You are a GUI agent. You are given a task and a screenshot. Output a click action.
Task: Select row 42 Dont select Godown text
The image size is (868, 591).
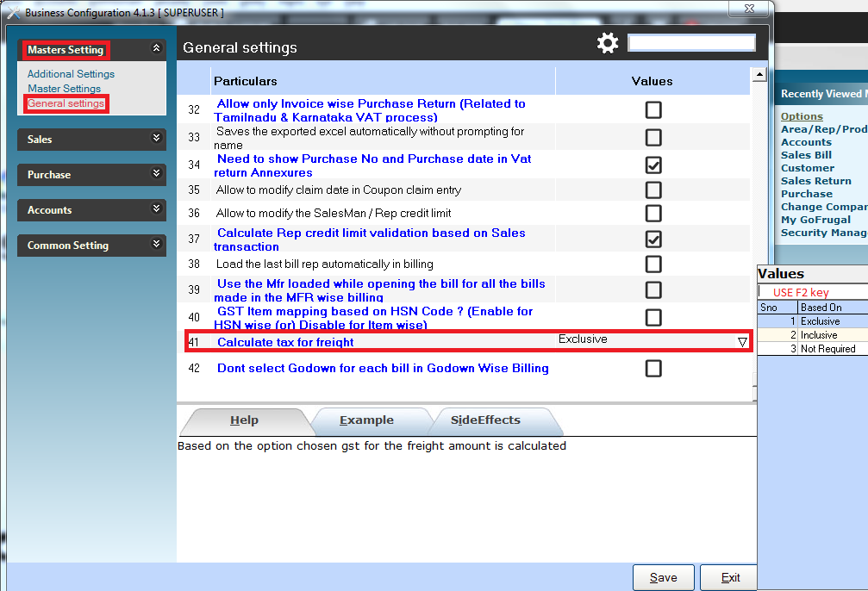(383, 368)
